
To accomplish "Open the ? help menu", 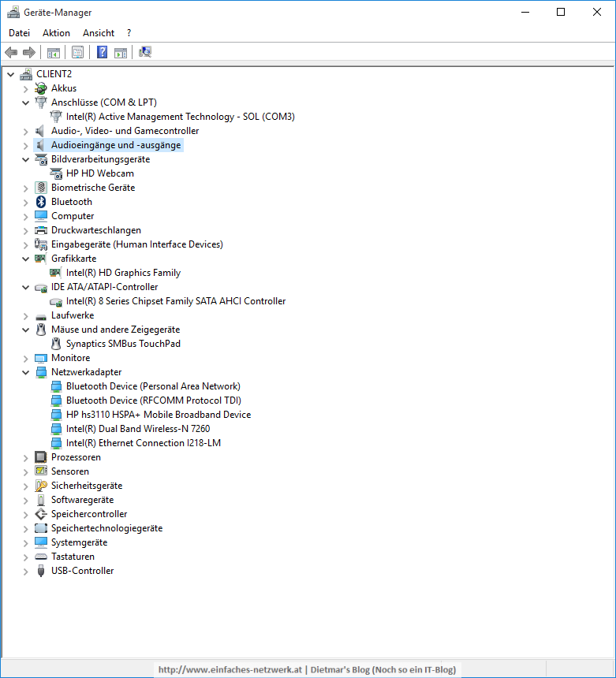I will point(129,33).
